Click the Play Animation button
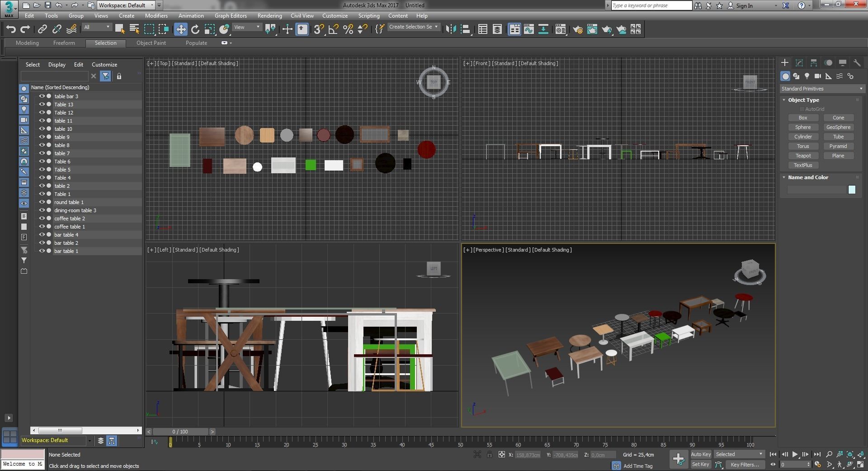The image size is (868, 471). 795,454
